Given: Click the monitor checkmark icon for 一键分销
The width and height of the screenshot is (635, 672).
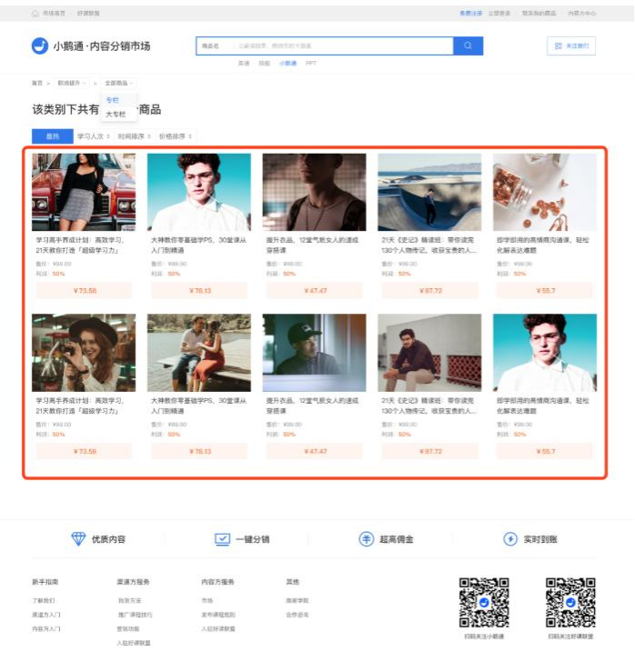Looking at the screenshot, I should coord(222,538).
